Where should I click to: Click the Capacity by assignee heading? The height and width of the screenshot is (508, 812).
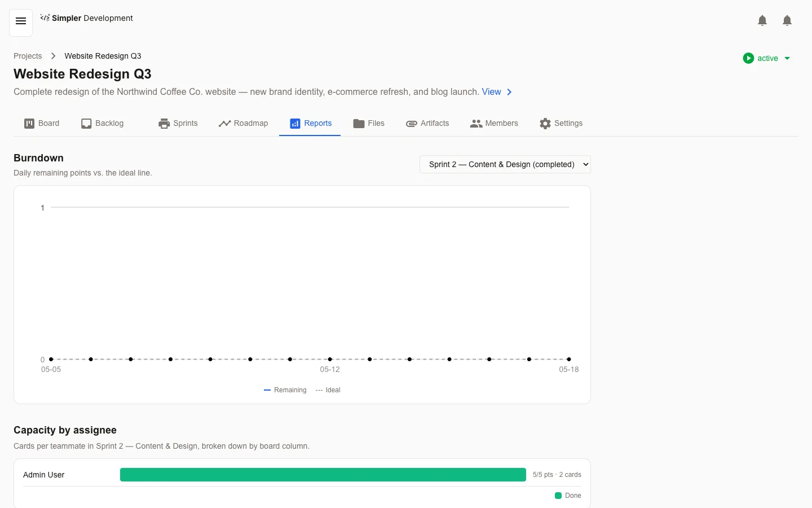coord(65,430)
